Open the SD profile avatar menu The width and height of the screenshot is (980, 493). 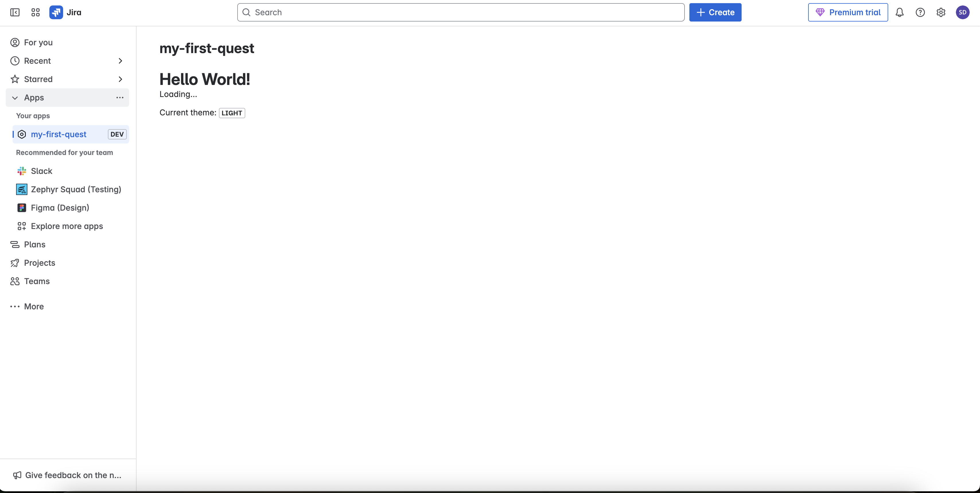(962, 13)
